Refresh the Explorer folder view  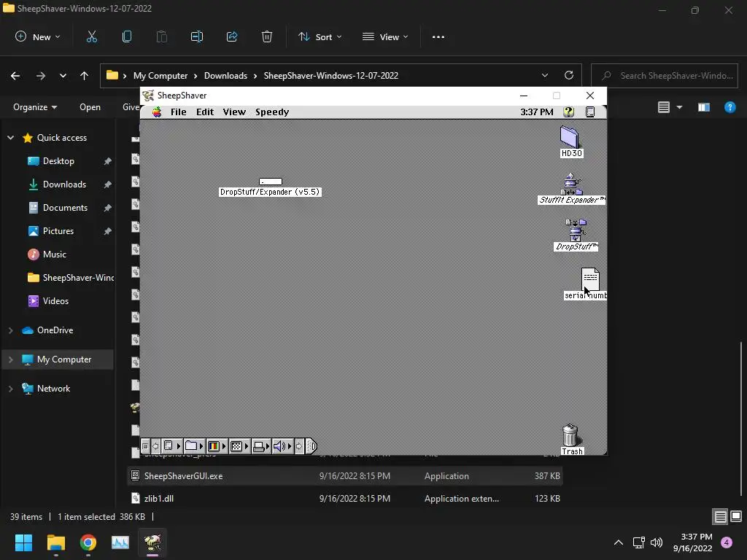(x=569, y=75)
